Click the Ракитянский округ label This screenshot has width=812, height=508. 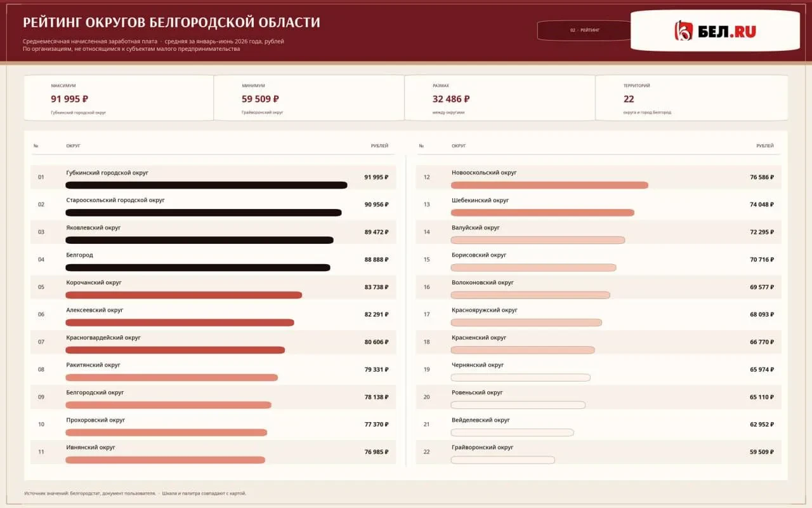click(x=93, y=365)
